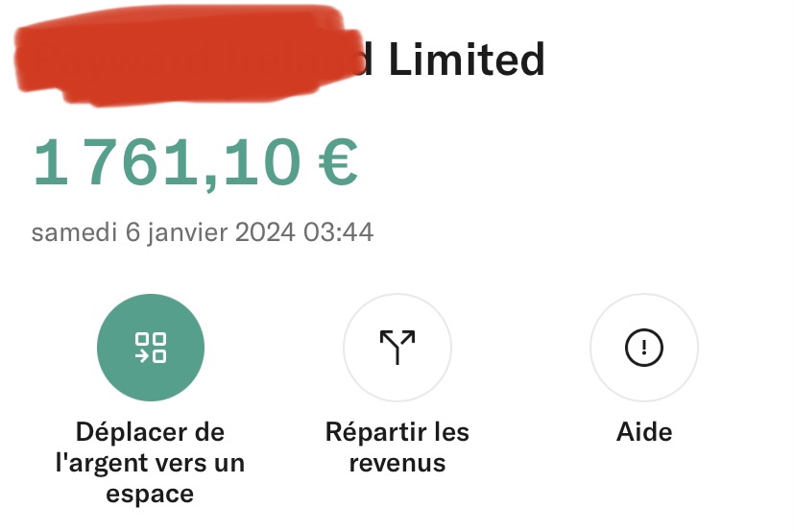Click the 'Limited' account title text
The image size is (794, 532).
pos(467,60)
